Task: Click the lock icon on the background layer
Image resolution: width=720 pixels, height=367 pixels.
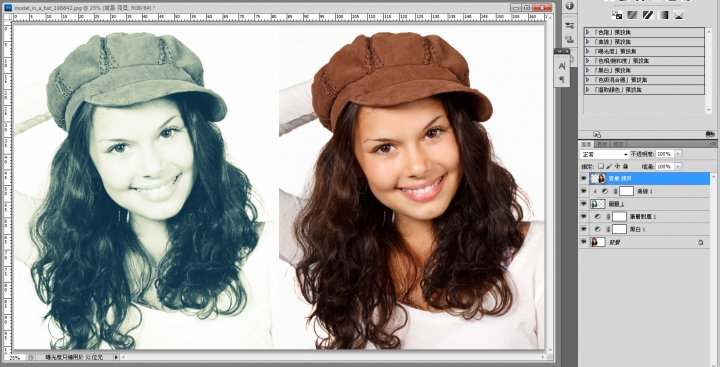Action: pyautogui.click(x=701, y=242)
